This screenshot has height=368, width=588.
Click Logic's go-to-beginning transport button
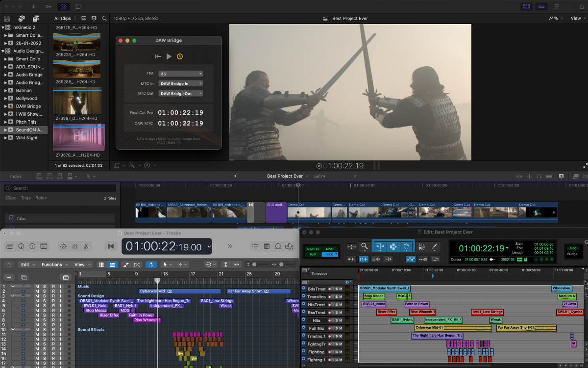click(111, 246)
